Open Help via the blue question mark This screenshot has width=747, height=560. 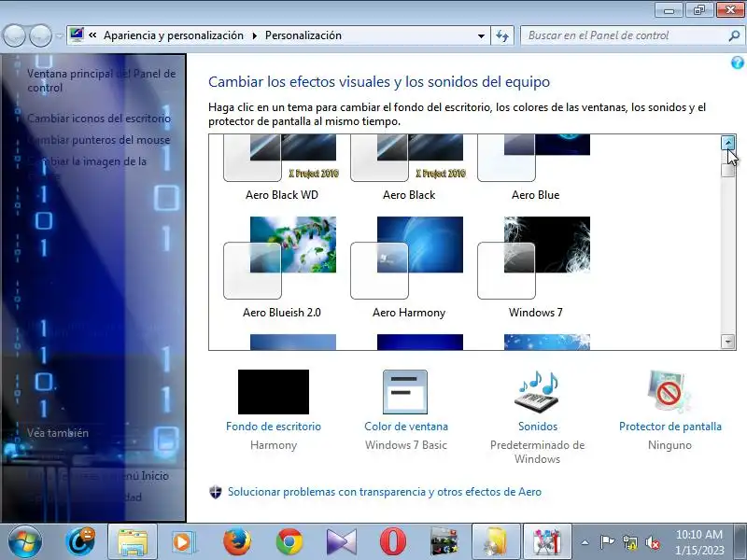pyautogui.click(x=737, y=63)
